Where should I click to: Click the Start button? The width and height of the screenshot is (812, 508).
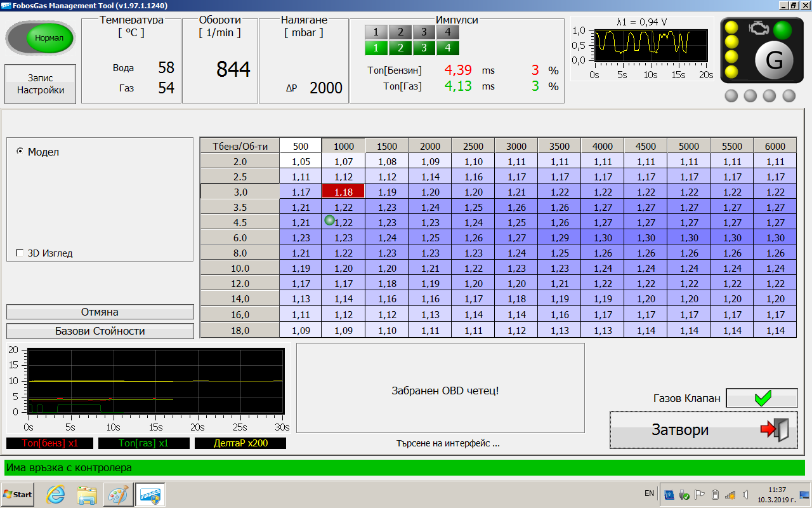pyautogui.click(x=18, y=494)
